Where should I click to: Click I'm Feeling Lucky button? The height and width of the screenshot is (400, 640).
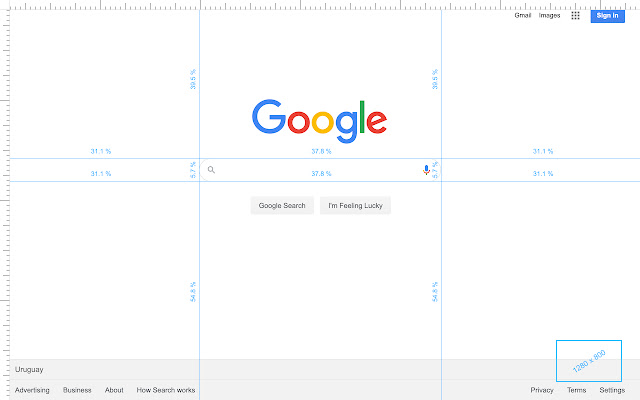[x=356, y=205]
